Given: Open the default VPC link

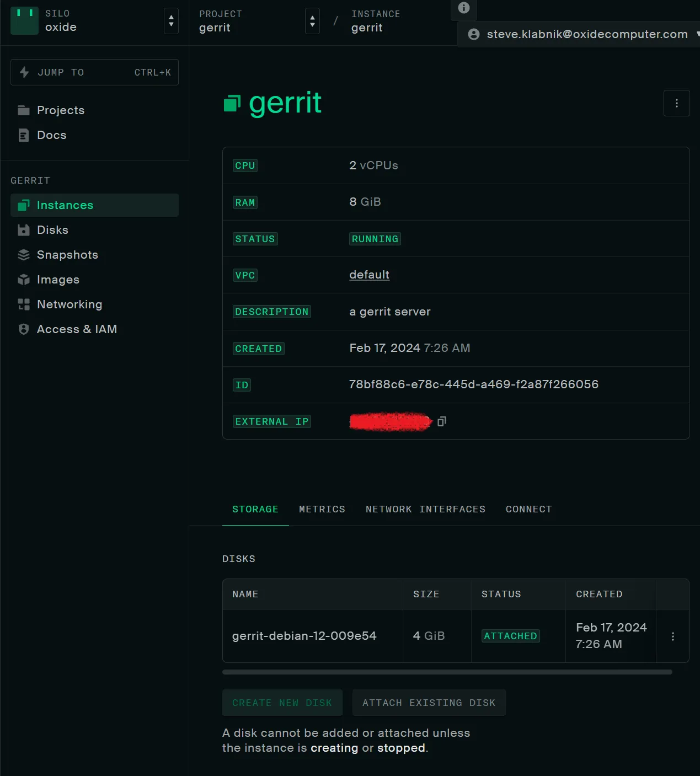Looking at the screenshot, I should pos(369,275).
